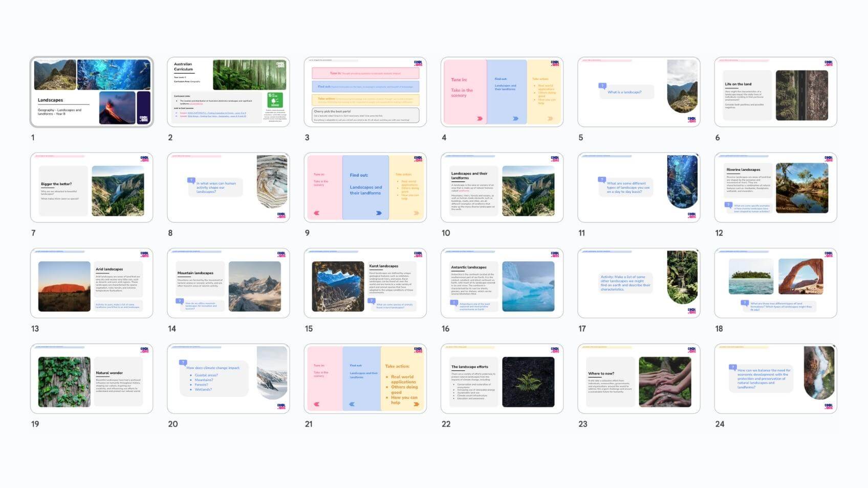Click the question bubble icon beside 'What is a landscape?'
The image size is (868, 488).
[602, 86]
